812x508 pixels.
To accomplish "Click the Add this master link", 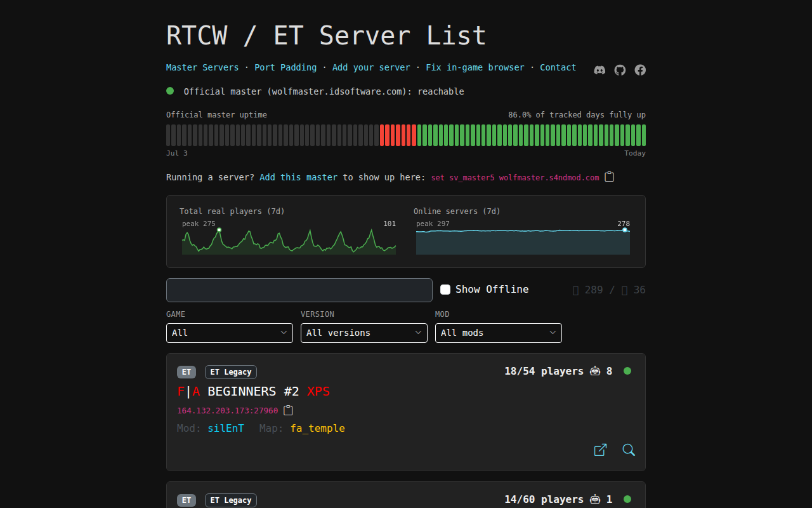I will pos(298,177).
